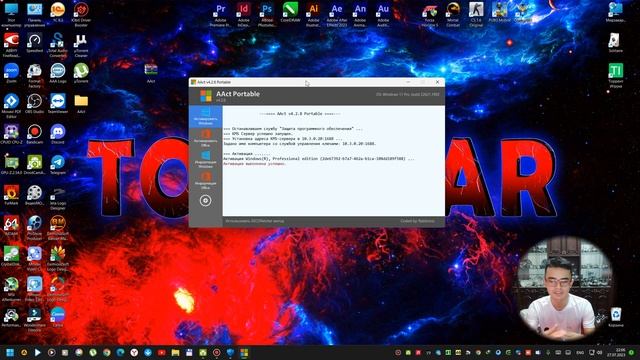This screenshot has height=360, width=640.
Task: Open Windows Information in AAct sidebar
Action: [205, 160]
